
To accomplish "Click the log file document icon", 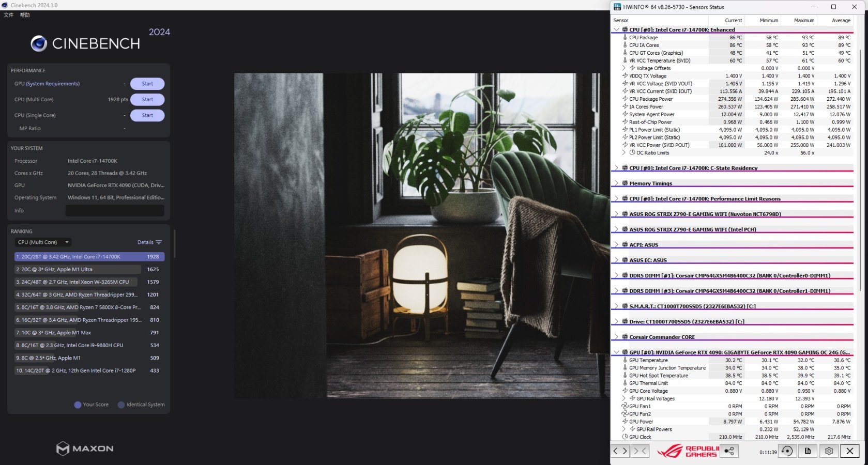I will 808,451.
